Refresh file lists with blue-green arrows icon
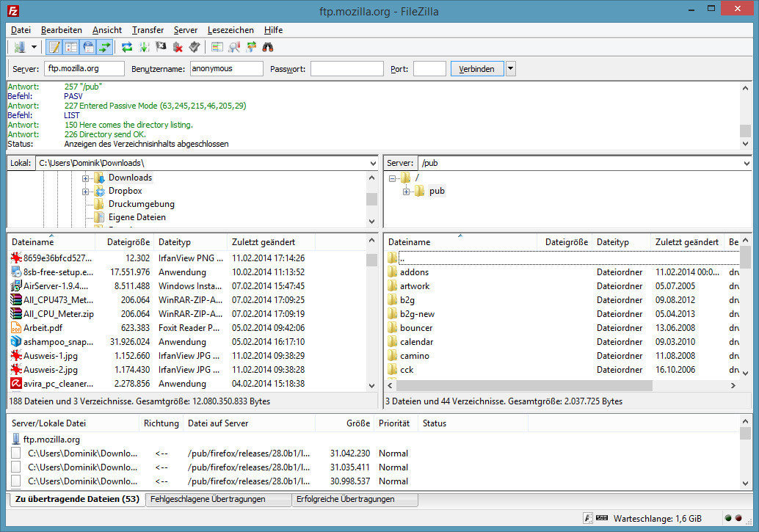Viewport: 759px width, 532px height. [x=127, y=47]
